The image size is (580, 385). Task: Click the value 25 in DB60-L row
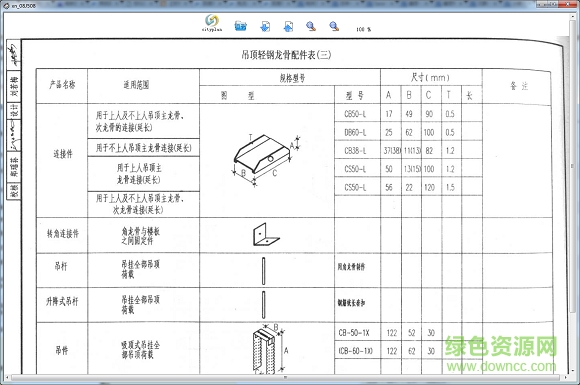(389, 132)
